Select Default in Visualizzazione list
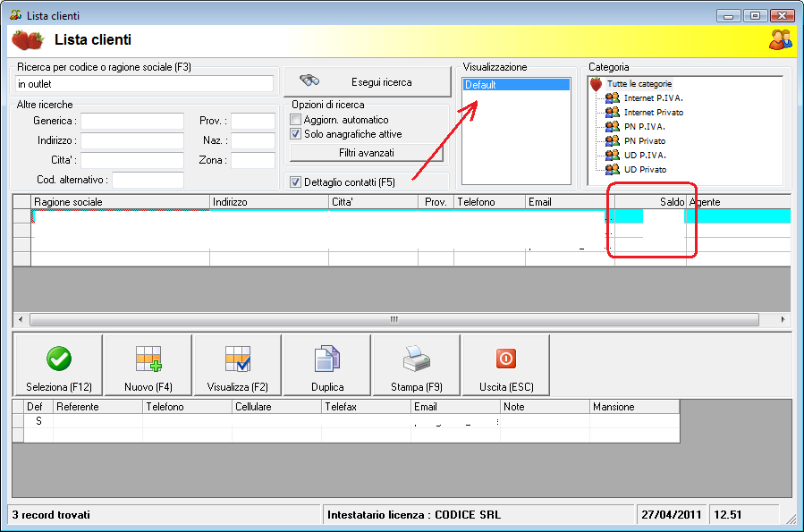 tap(516, 85)
